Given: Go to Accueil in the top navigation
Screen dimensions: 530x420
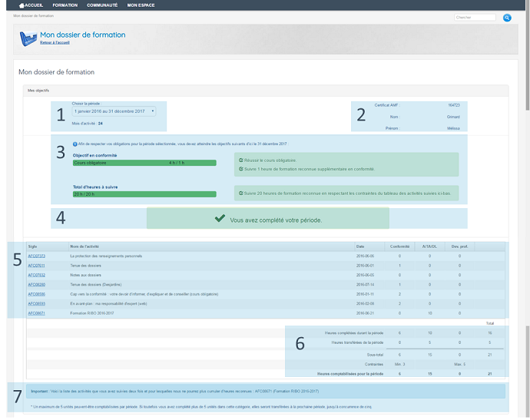Looking at the screenshot, I should pyautogui.click(x=34, y=5).
